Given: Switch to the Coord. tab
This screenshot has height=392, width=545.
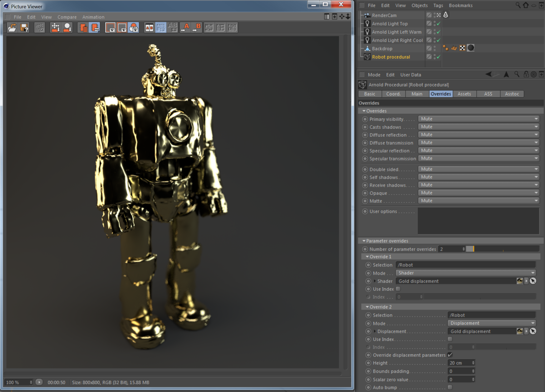Looking at the screenshot, I should click(393, 94).
